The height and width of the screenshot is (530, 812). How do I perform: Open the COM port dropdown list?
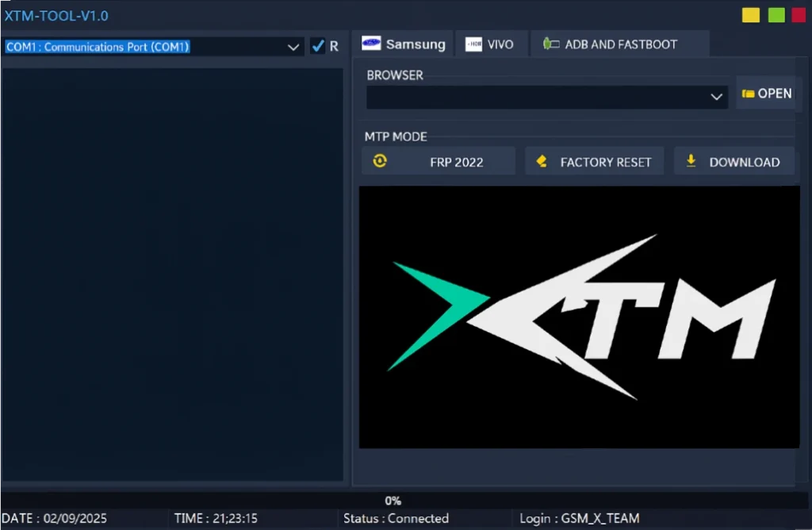(293, 46)
